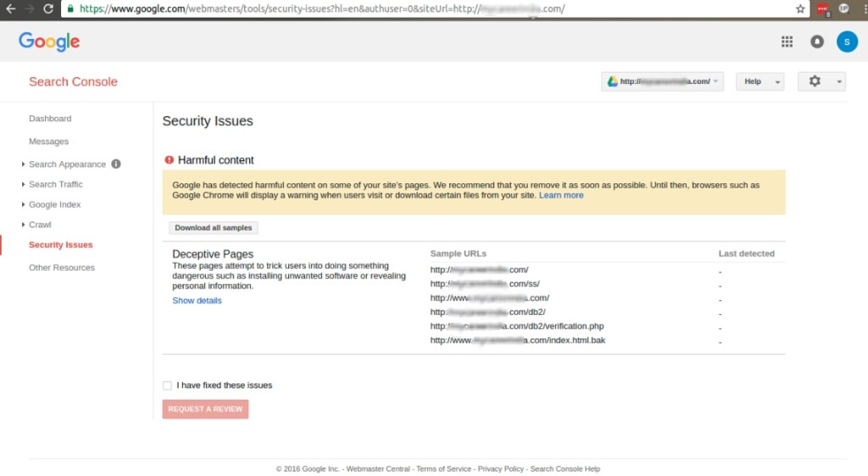Go to Messages in the sidebar

pos(48,142)
